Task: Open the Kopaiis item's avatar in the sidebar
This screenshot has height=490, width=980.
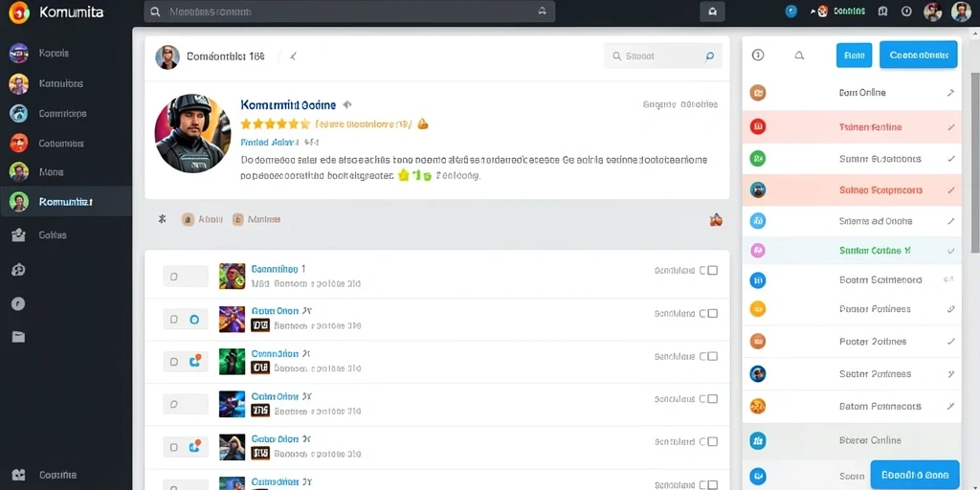Action: coord(19,54)
